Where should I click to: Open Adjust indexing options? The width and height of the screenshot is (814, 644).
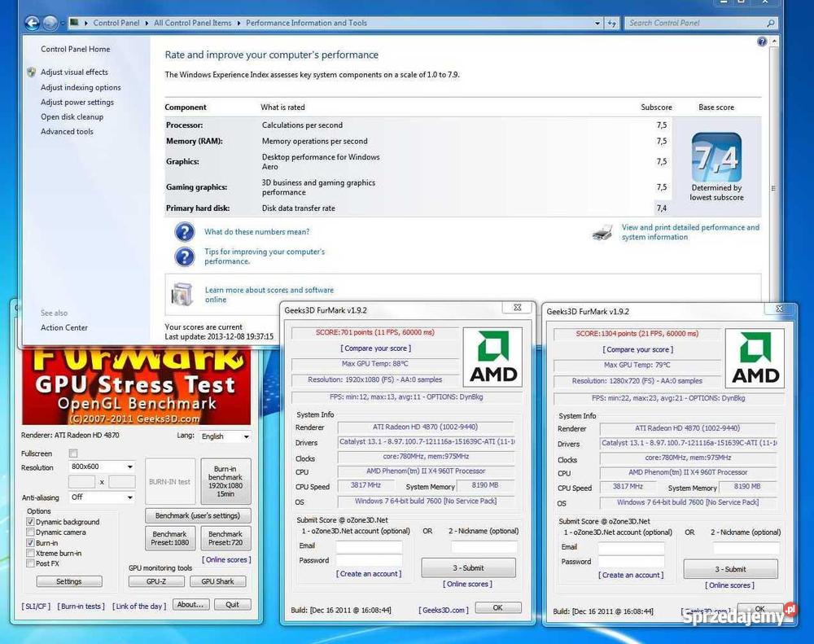tap(81, 87)
